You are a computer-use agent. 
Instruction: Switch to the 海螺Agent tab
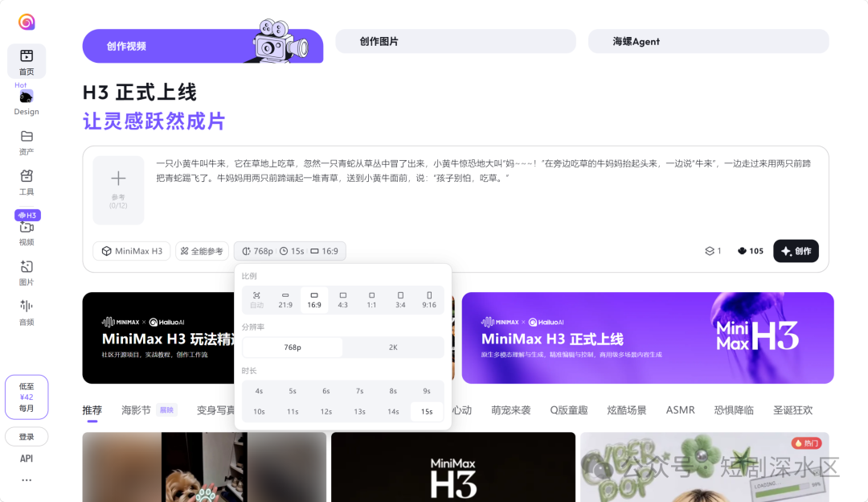709,42
